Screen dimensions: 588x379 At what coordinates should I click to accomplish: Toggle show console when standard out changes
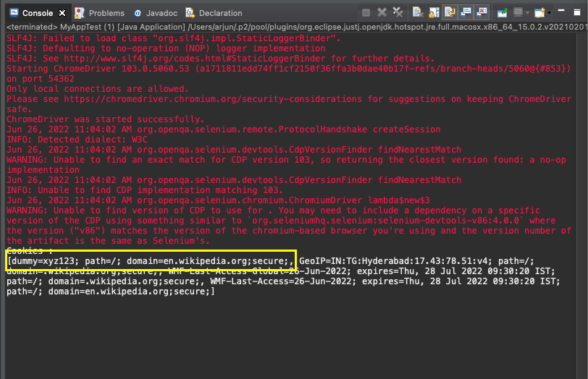click(466, 12)
